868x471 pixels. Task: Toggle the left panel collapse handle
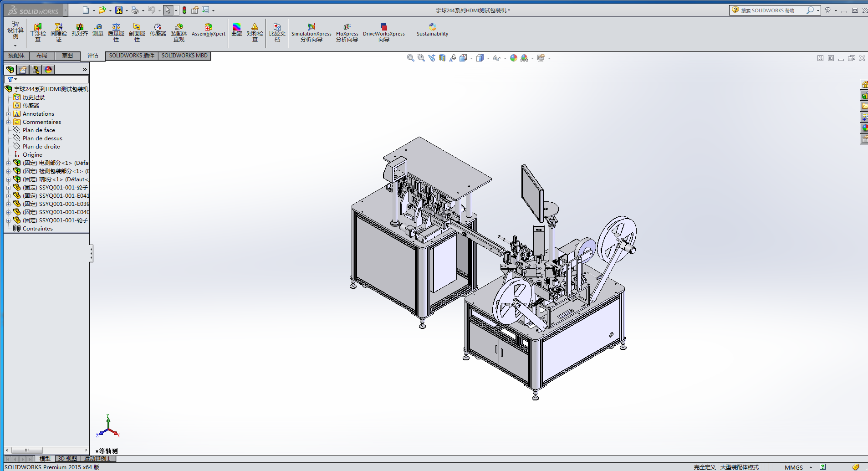pyautogui.click(x=91, y=253)
